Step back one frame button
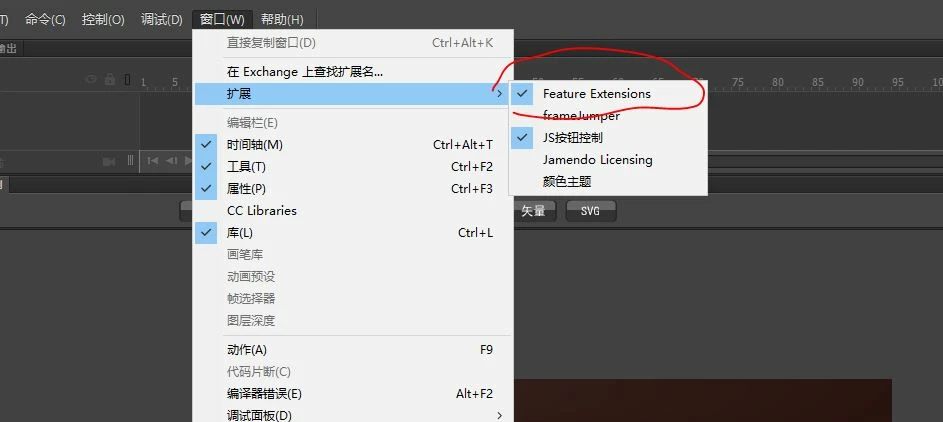 (x=171, y=161)
